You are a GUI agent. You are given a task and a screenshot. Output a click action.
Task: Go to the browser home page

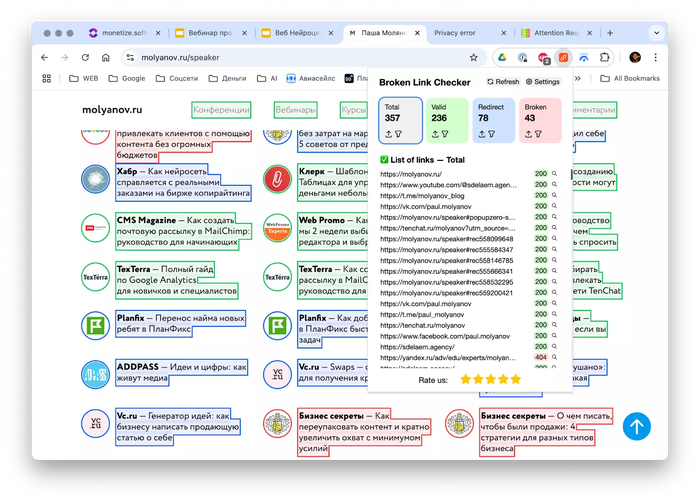106,57
